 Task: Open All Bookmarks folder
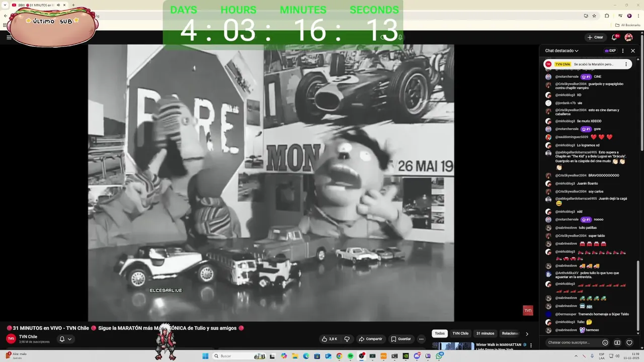(627, 25)
